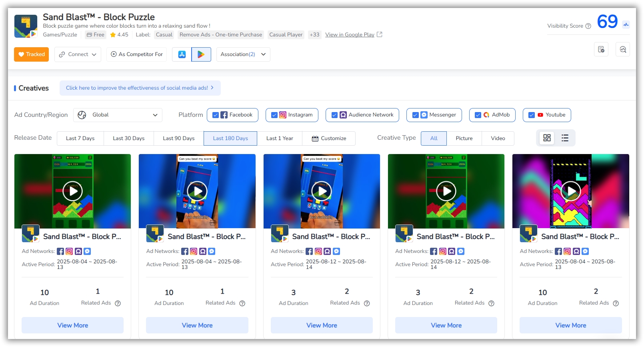Click Messenger network icon in fourth card
Image resolution: width=644 pixels, height=347 pixels.
(461, 251)
